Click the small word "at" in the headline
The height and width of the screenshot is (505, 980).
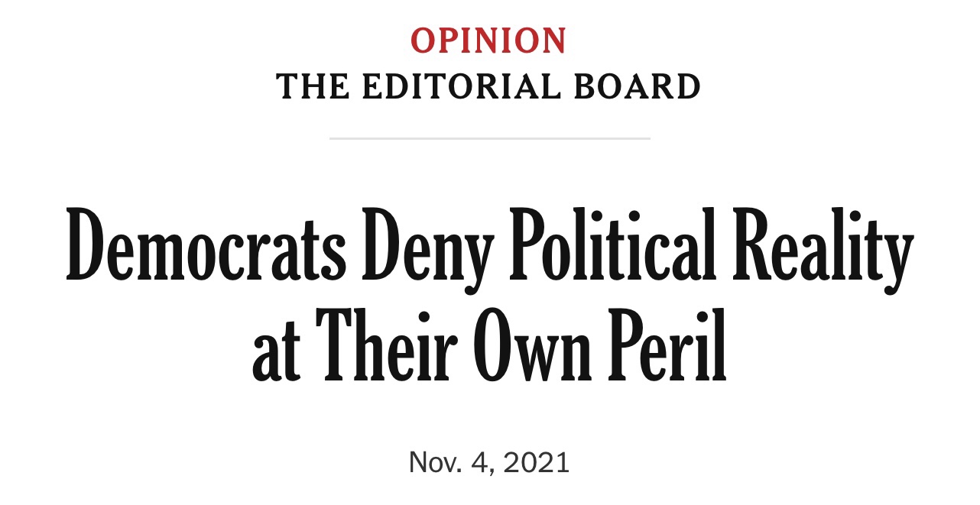pyautogui.click(x=275, y=354)
